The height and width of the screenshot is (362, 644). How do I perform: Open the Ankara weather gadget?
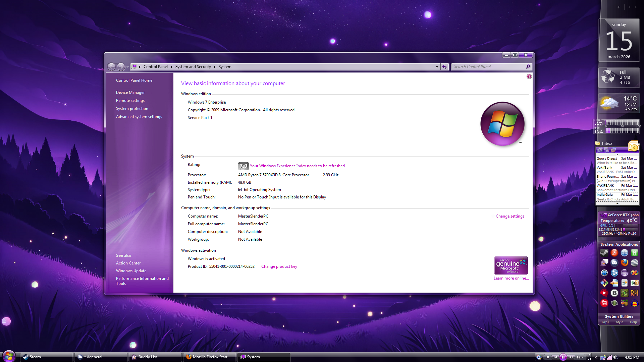[619, 103]
